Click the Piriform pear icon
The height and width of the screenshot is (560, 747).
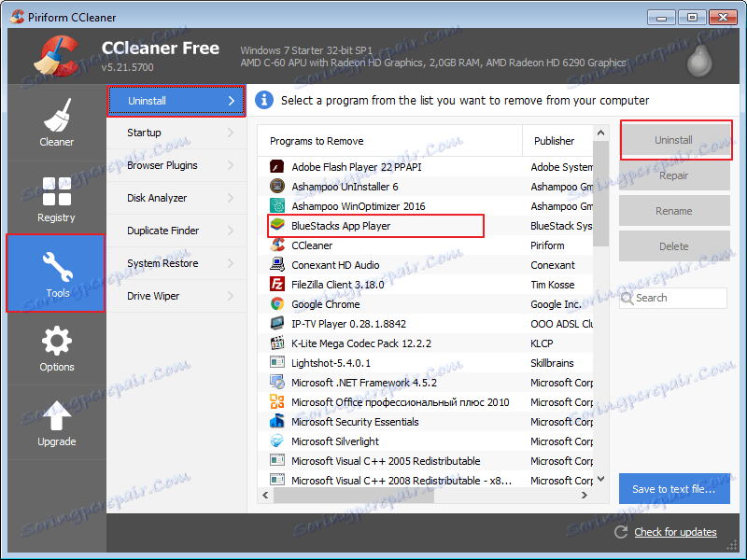[699, 61]
